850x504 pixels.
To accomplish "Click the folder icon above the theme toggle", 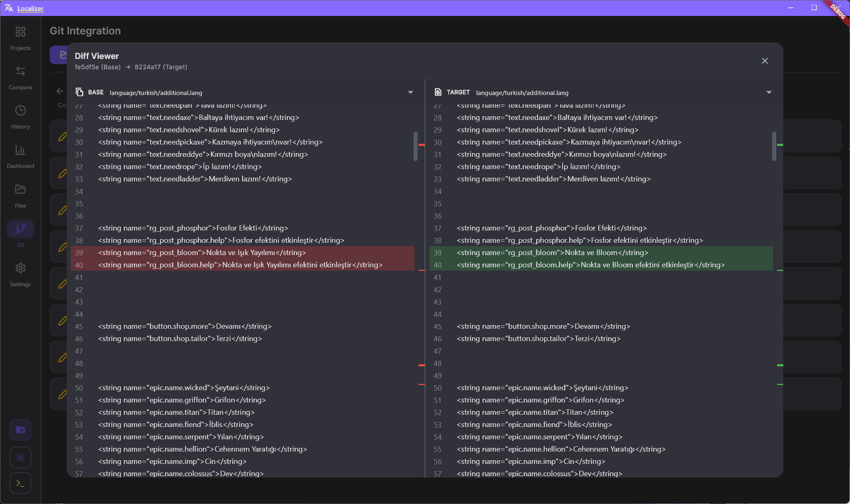I will coord(20,429).
